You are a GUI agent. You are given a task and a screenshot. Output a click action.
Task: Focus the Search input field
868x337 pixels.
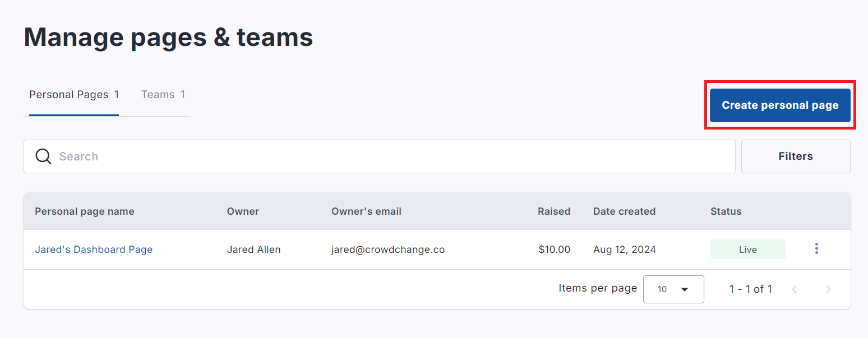pyautogui.click(x=380, y=156)
